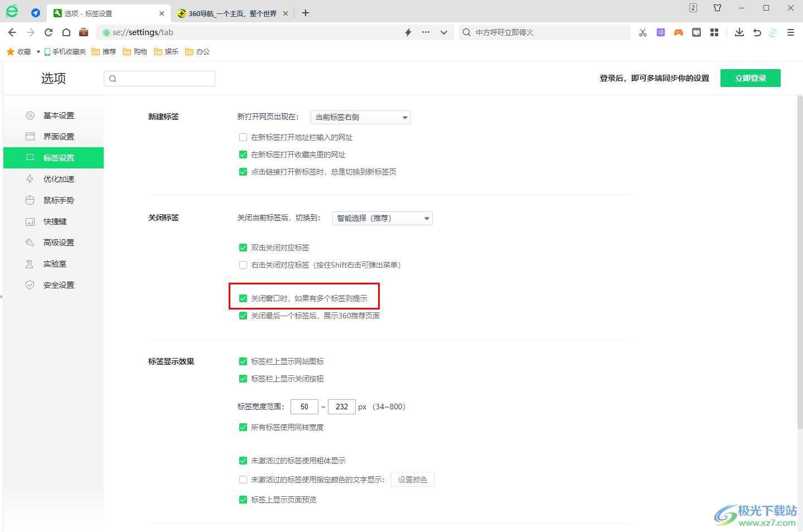Open the orange game controller icon
The image size is (803, 532).
coord(679,32)
